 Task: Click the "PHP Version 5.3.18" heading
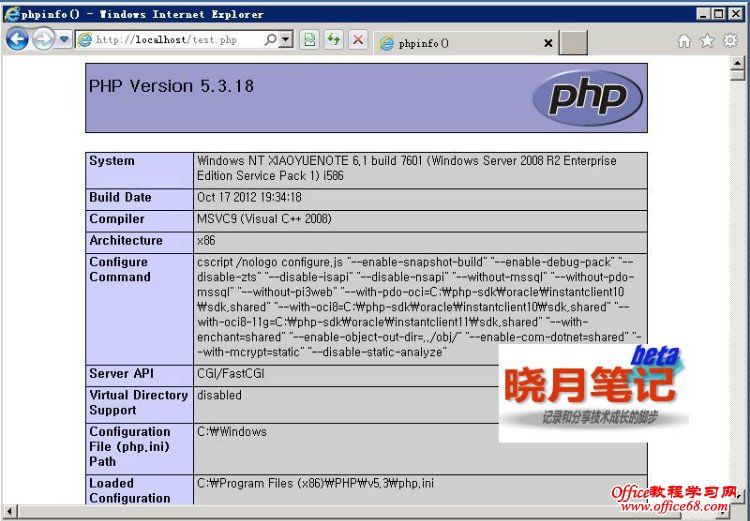click(x=171, y=86)
